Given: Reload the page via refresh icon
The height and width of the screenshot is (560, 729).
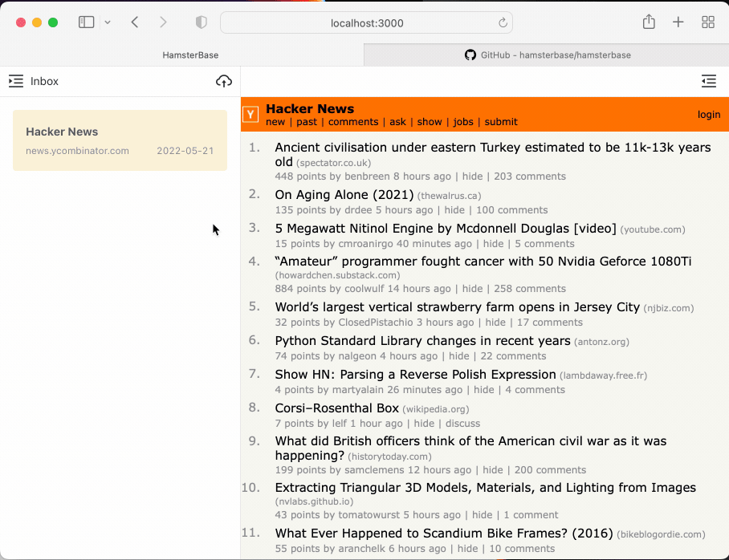Looking at the screenshot, I should (x=503, y=23).
